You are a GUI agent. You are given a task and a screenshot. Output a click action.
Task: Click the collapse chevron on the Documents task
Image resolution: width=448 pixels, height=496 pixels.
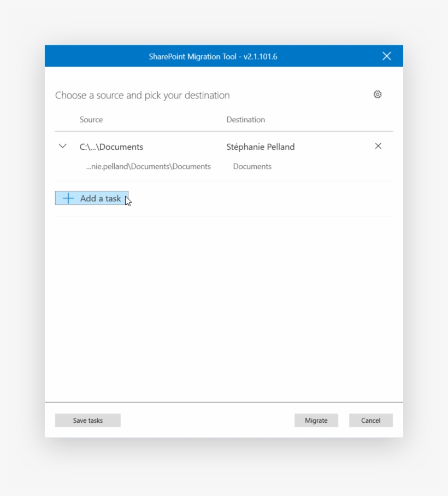(62, 145)
